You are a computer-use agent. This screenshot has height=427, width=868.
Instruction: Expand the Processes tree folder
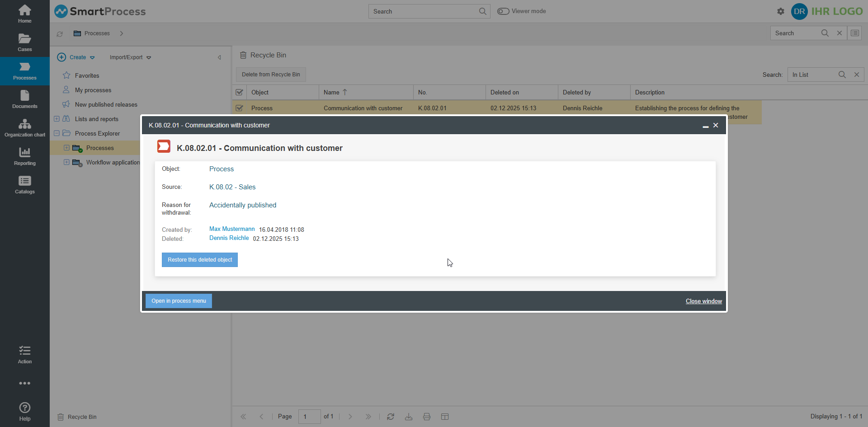pos(66,148)
